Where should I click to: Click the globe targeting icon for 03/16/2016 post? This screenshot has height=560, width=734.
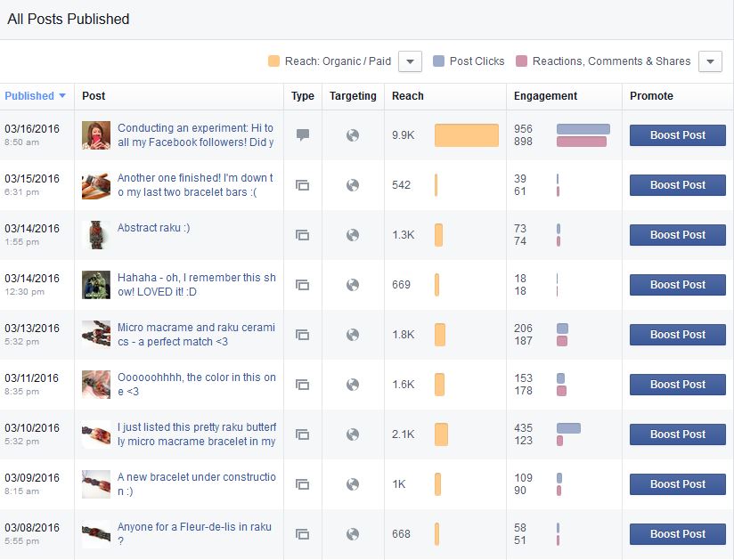click(353, 135)
